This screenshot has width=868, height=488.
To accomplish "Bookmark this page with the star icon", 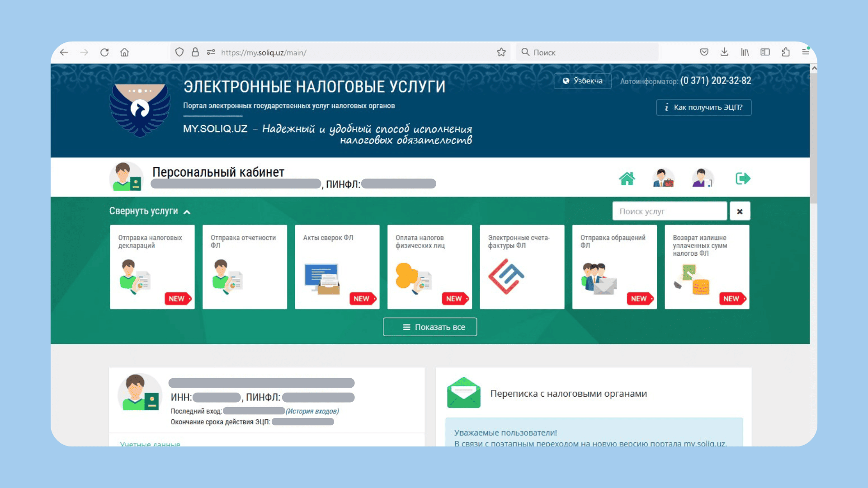I will click(x=501, y=52).
